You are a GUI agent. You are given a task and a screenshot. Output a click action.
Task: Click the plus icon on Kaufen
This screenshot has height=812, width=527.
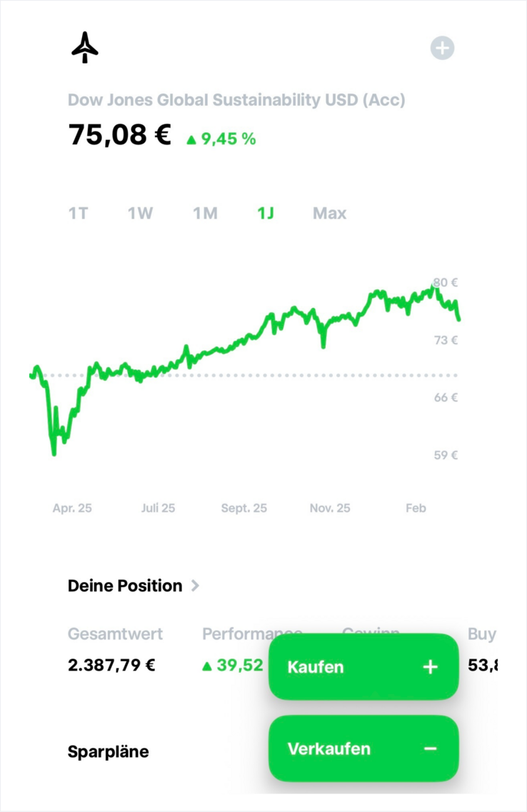coord(430,667)
